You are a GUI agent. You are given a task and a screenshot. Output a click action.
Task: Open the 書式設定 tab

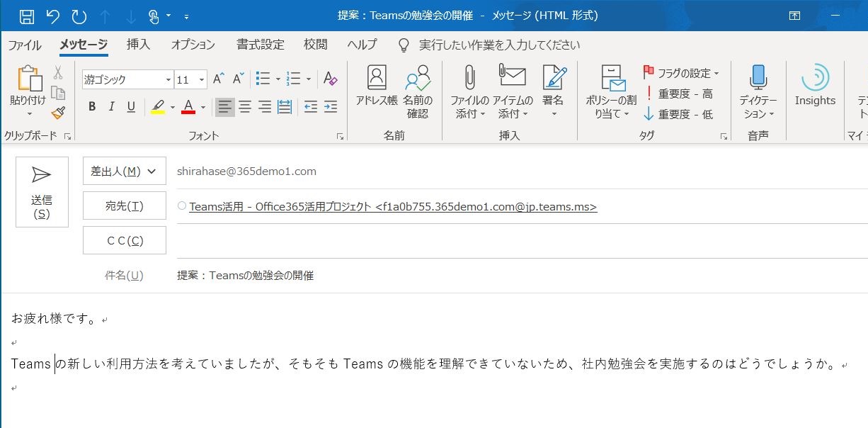[x=261, y=45]
